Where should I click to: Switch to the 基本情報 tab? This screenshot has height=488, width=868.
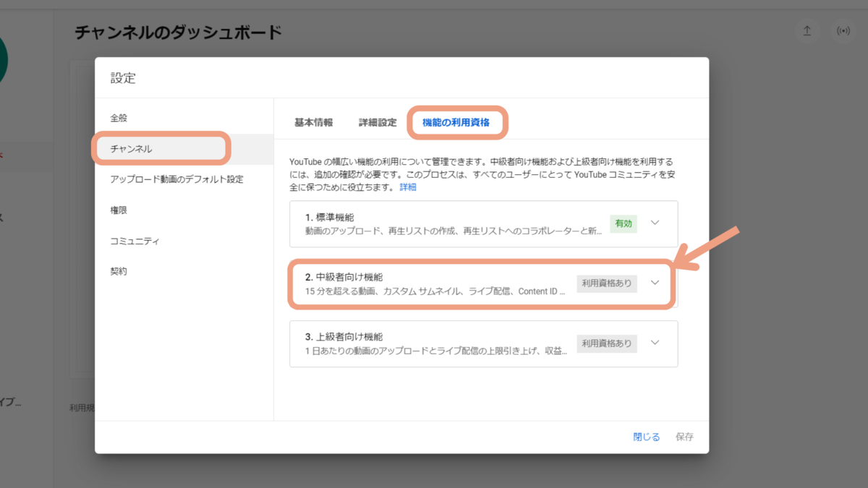314,122
